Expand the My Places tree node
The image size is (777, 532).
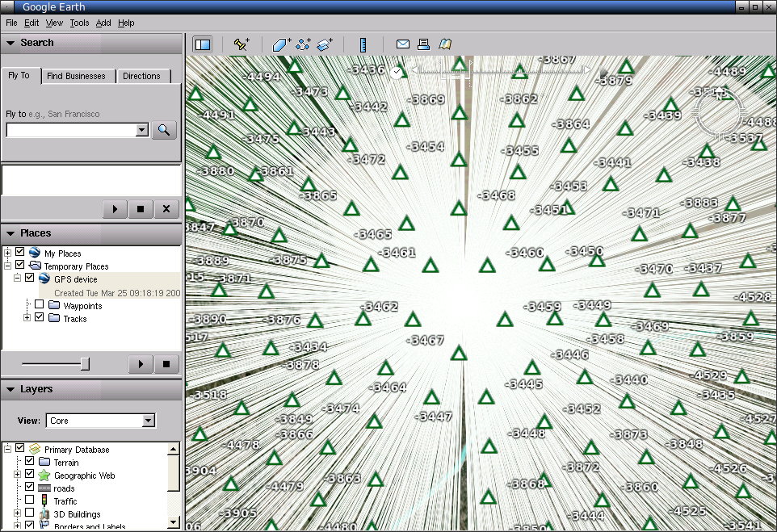click(x=7, y=253)
